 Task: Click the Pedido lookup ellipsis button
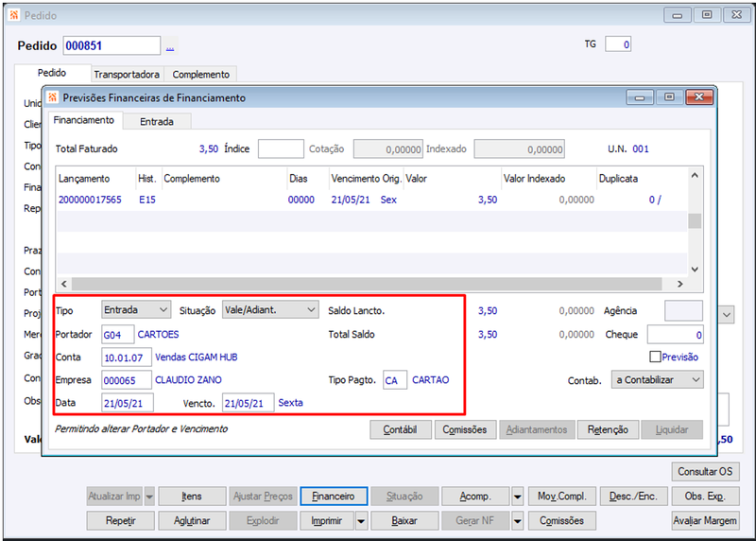(170, 46)
